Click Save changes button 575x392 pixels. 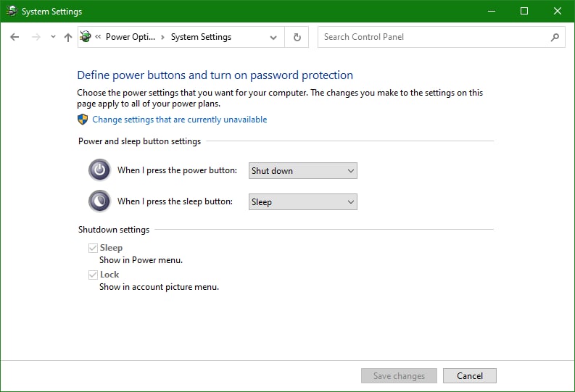[399, 376]
